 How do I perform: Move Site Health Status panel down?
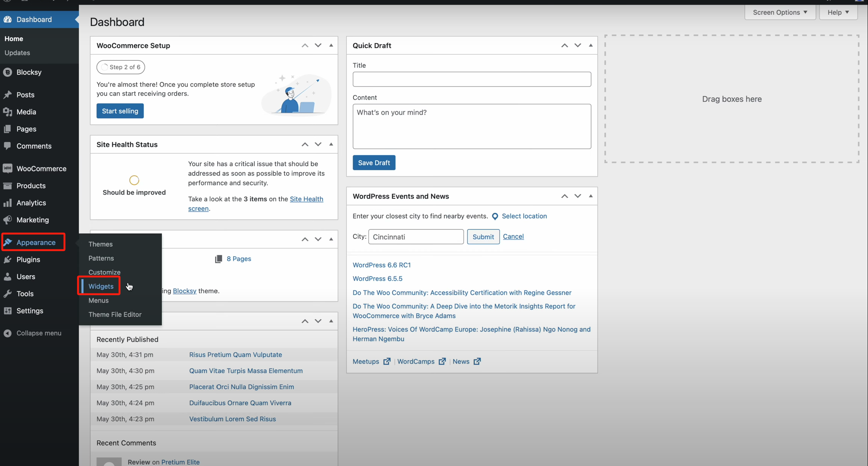[318, 144]
